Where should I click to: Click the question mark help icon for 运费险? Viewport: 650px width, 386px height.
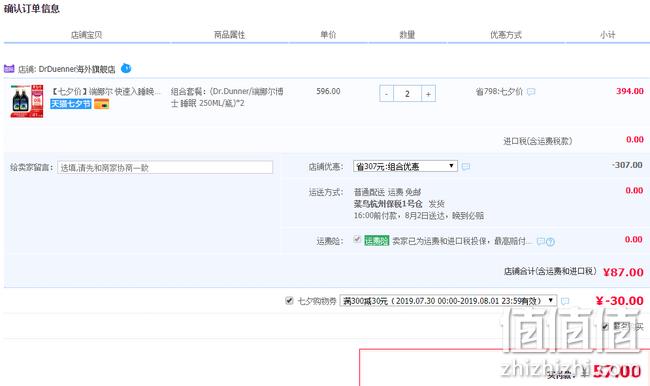550,242
